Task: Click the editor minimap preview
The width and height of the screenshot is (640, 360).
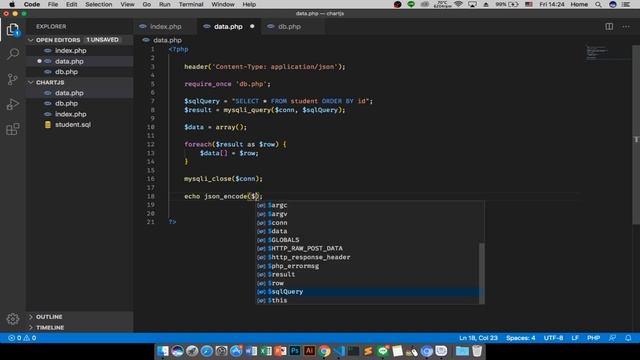Action: tap(608, 53)
